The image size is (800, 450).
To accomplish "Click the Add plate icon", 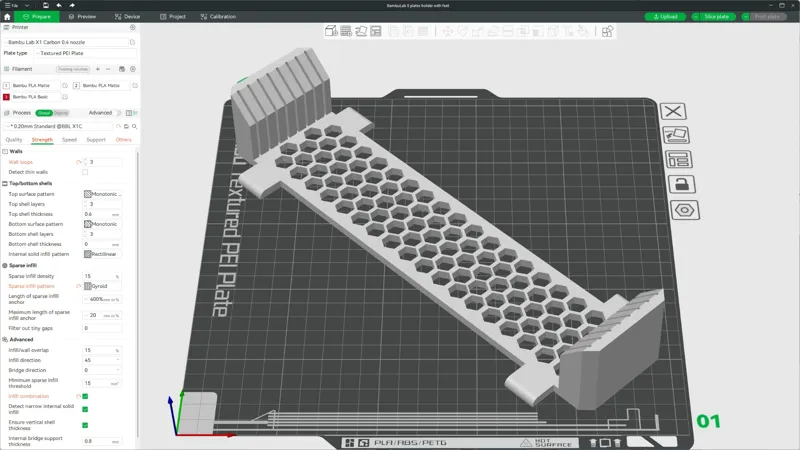I will [x=346, y=31].
